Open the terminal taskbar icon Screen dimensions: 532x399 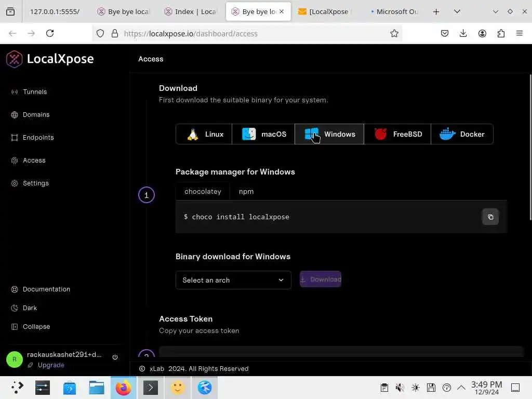(151, 388)
